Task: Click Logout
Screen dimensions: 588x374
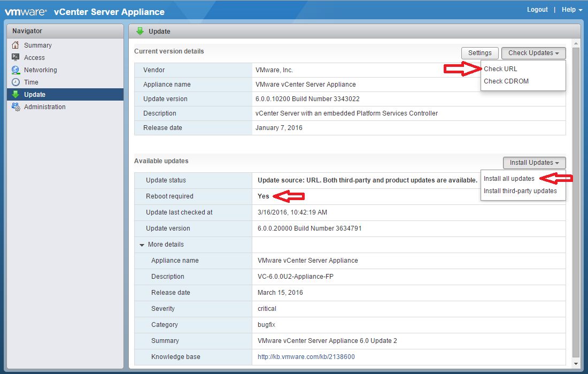Action: click(537, 10)
